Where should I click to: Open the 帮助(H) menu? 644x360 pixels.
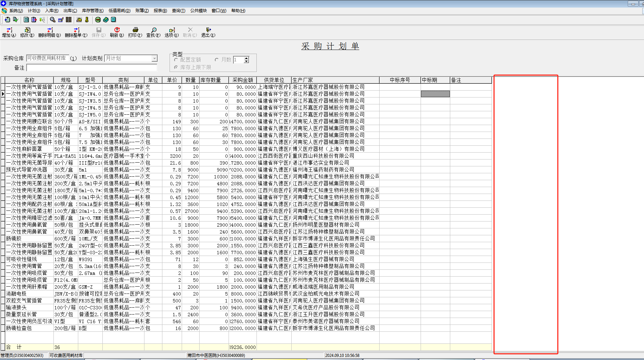tap(238, 11)
